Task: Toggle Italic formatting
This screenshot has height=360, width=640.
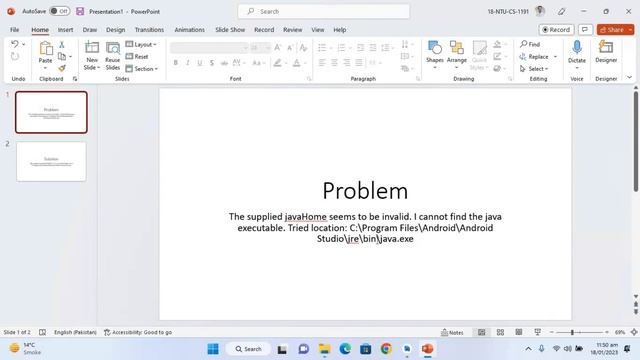Action: click(187, 63)
